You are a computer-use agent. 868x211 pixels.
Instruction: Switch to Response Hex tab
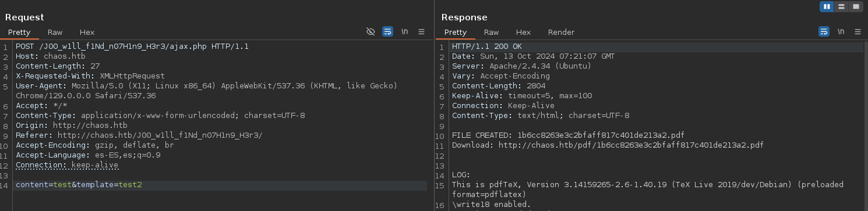pyautogui.click(x=523, y=32)
